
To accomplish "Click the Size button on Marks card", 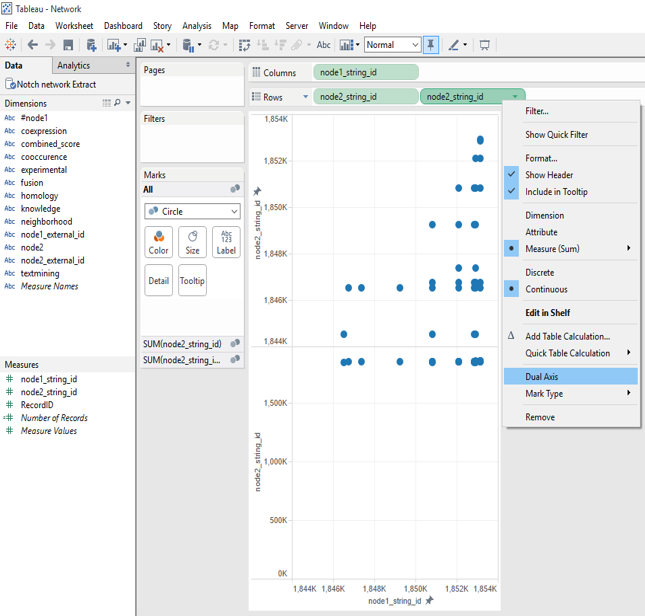I will click(192, 242).
